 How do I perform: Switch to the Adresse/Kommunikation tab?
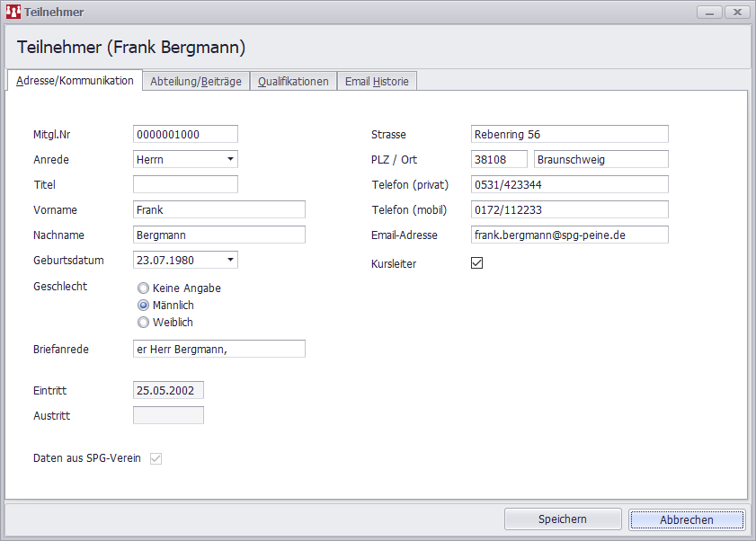tap(75, 81)
